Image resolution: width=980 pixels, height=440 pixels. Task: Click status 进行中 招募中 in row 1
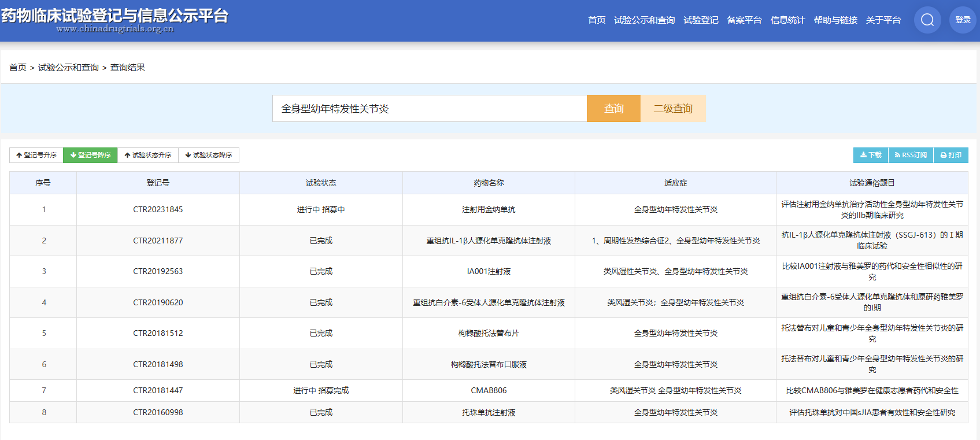tap(321, 209)
